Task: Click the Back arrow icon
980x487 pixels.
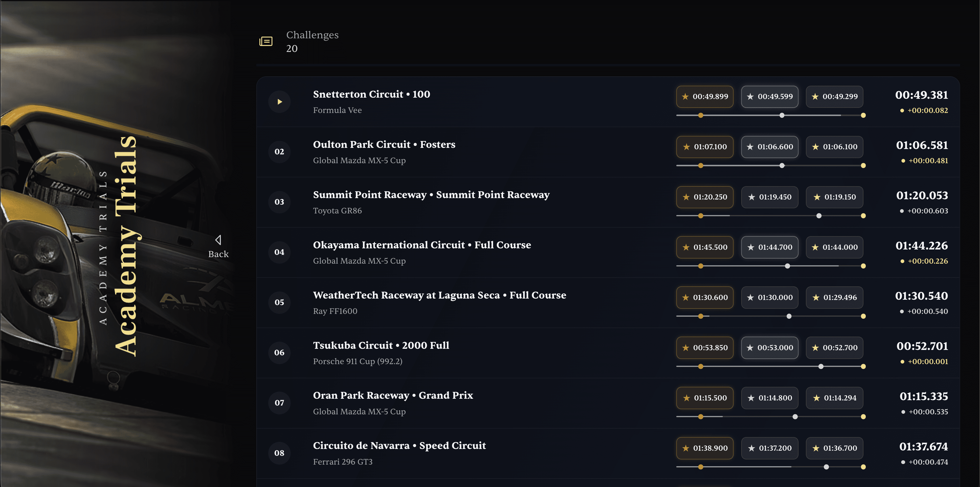Action: pos(218,240)
